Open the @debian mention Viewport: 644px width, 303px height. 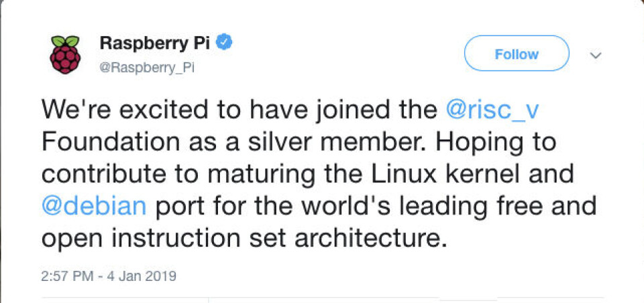pyautogui.click(x=94, y=206)
